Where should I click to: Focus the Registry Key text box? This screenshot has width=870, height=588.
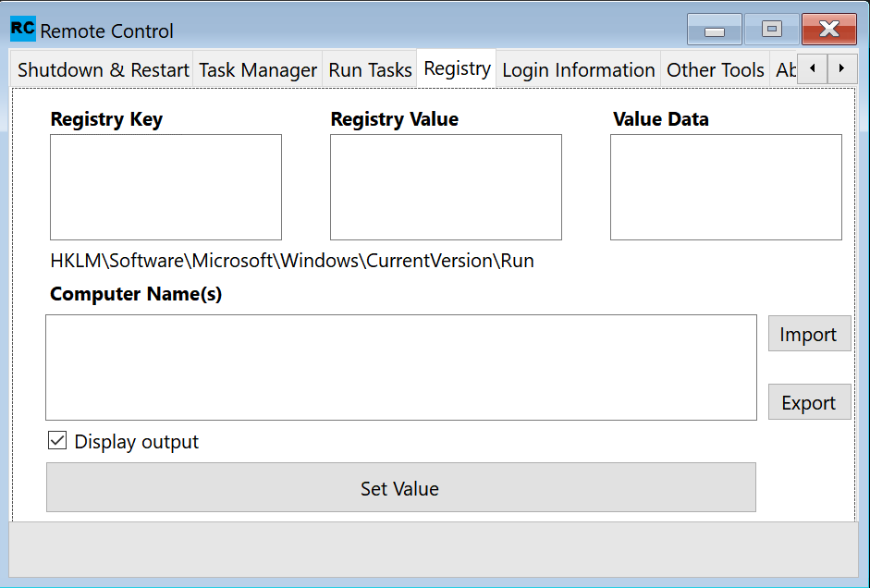point(165,188)
